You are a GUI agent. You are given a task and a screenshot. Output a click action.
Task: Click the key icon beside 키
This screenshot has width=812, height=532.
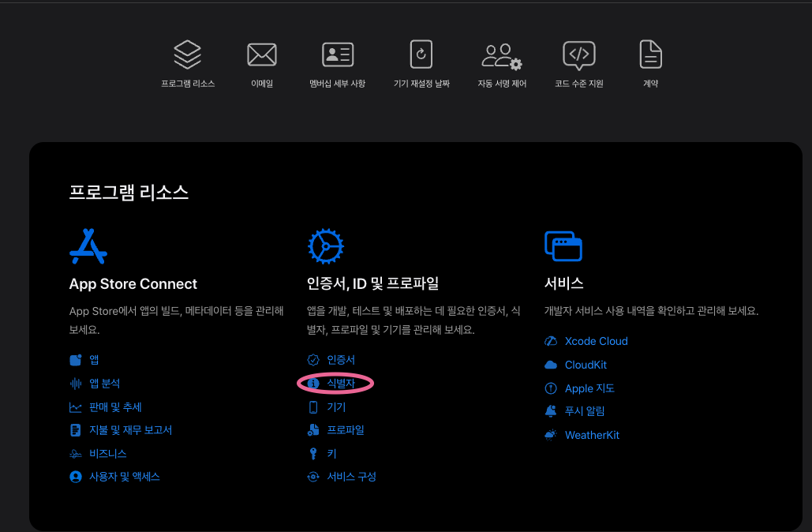point(313,454)
